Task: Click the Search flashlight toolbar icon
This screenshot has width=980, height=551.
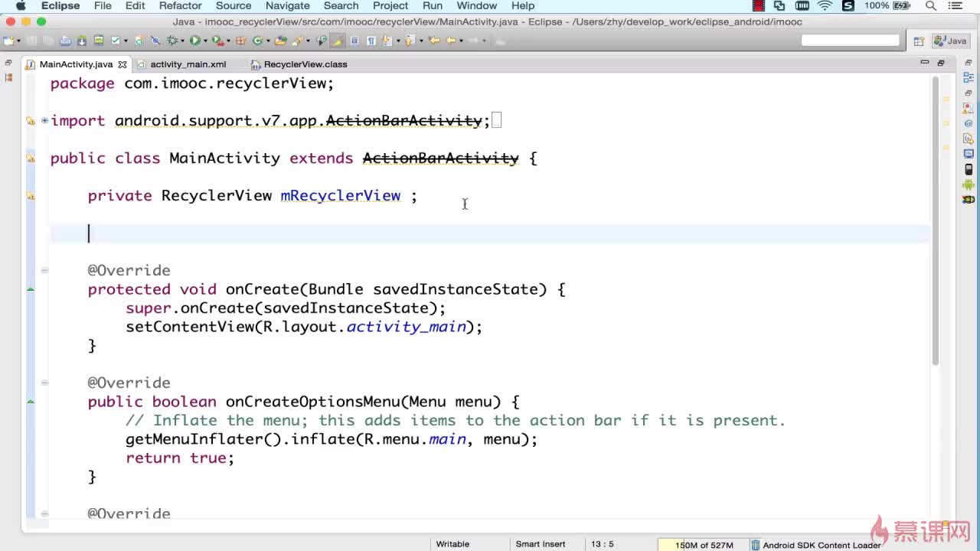Action: pyautogui.click(x=298, y=41)
